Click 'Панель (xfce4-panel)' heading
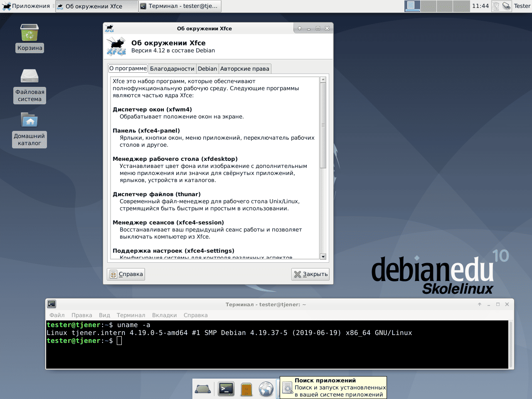 click(146, 131)
